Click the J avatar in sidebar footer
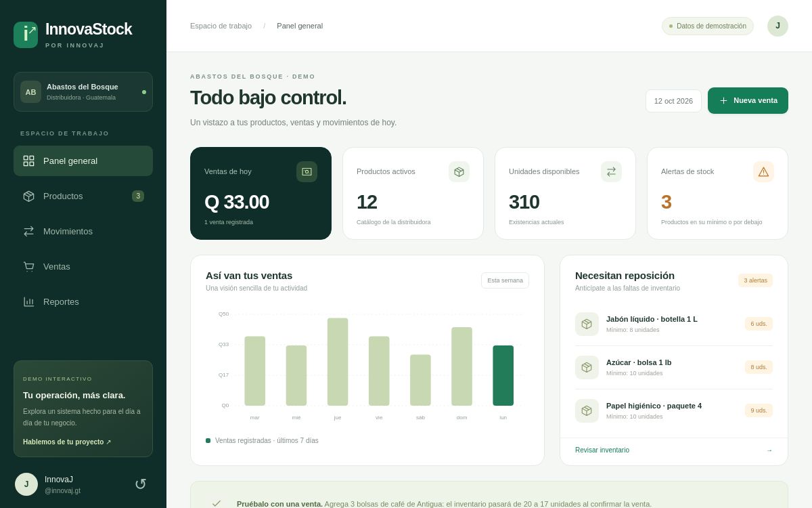This screenshot has height=508, width=812. click(26, 484)
